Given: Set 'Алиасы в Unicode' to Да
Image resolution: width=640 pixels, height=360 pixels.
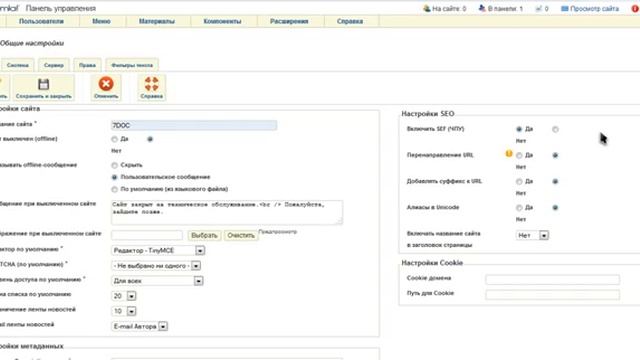Looking at the screenshot, I should (519, 208).
